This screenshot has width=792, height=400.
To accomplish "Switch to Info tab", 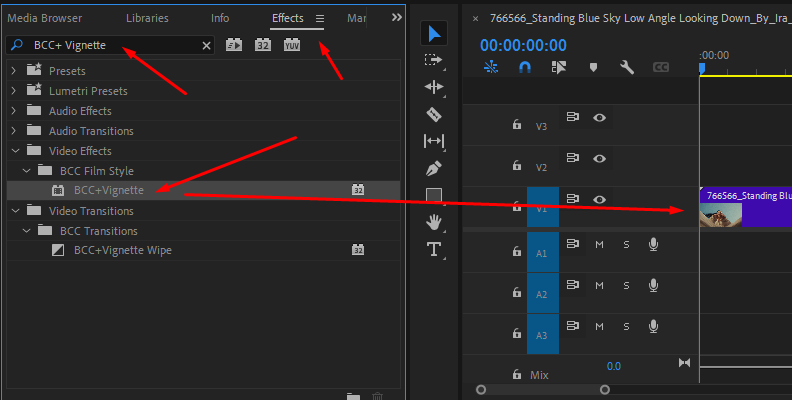I will (220, 18).
